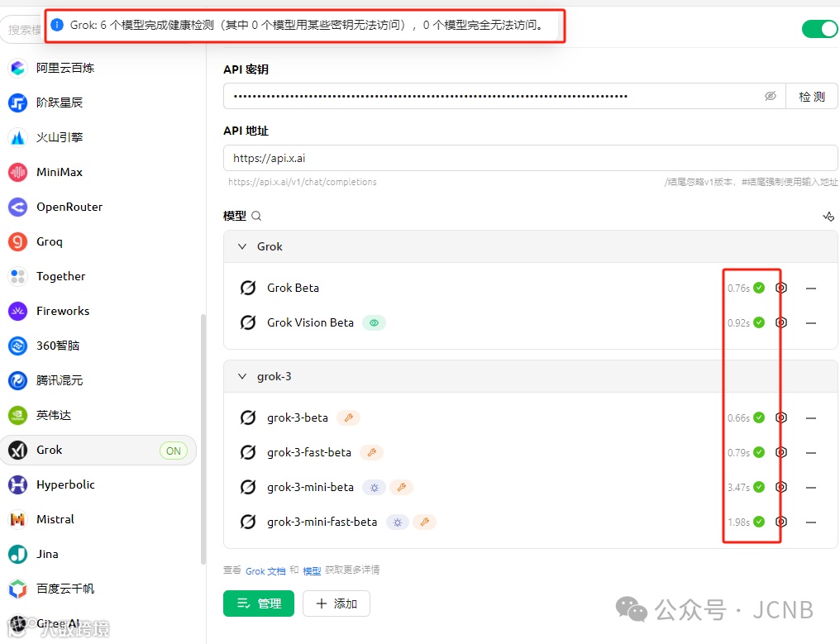840x644 pixels.
Task: Click the tool tag on grok-3-beta
Action: point(348,418)
